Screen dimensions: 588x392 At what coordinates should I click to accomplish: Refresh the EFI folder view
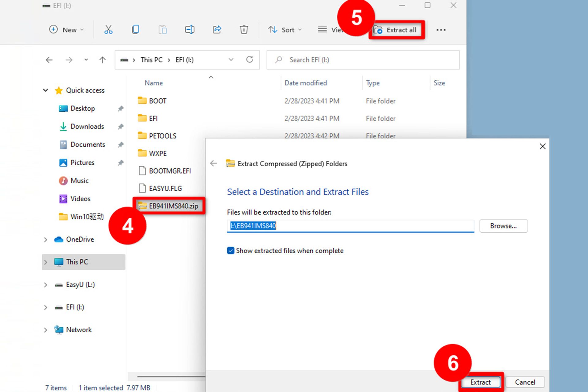point(250,60)
